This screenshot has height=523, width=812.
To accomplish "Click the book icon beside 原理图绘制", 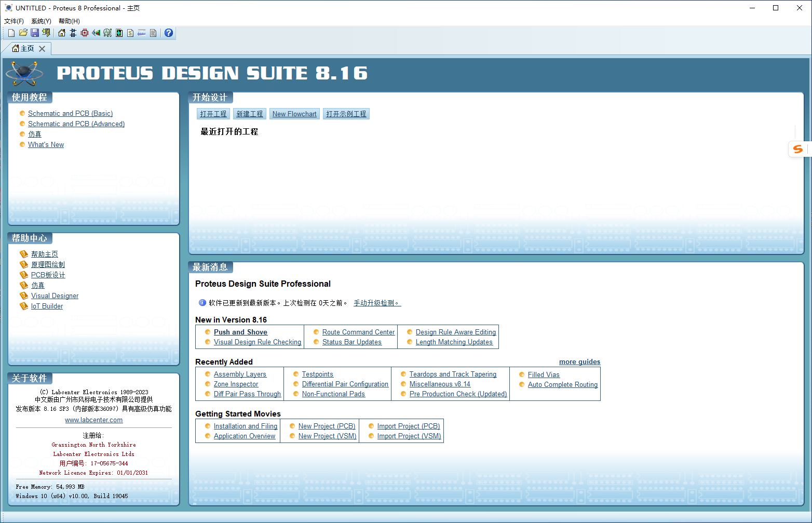I will coord(24,264).
